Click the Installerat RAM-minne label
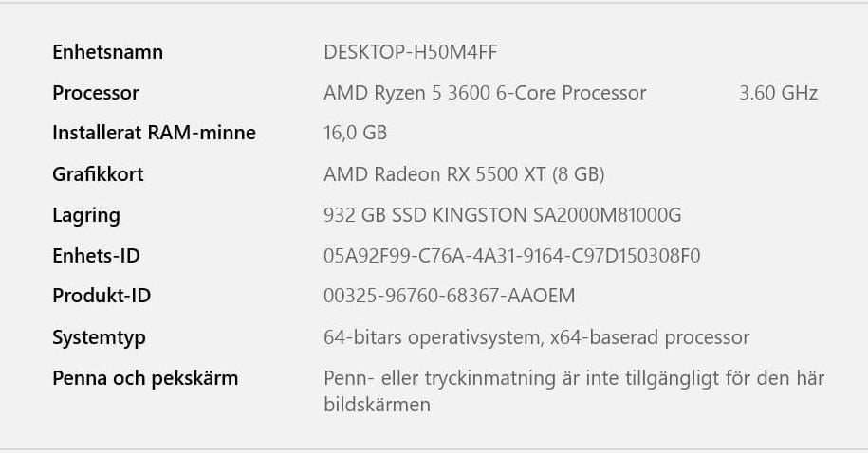This screenshot has height=453, width=868. pyautogui.click(x=154, y=133)
